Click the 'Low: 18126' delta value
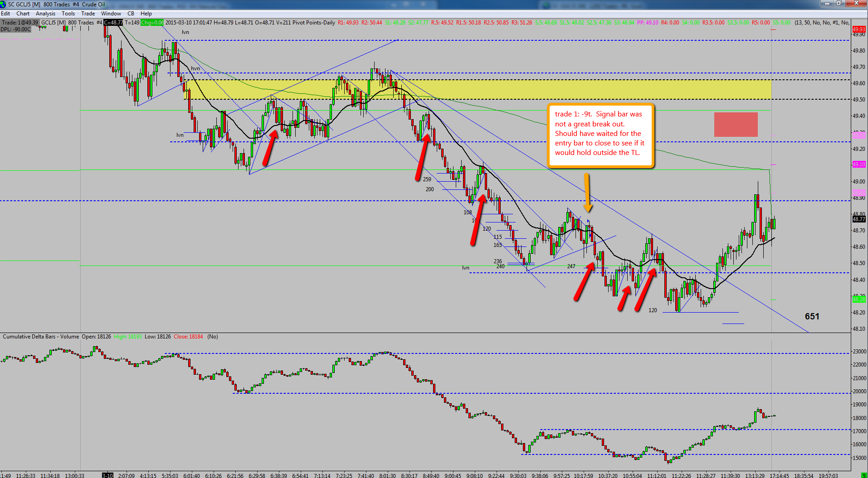The height and width of the screenshot is (478, 868). click(x=158, y=337)
